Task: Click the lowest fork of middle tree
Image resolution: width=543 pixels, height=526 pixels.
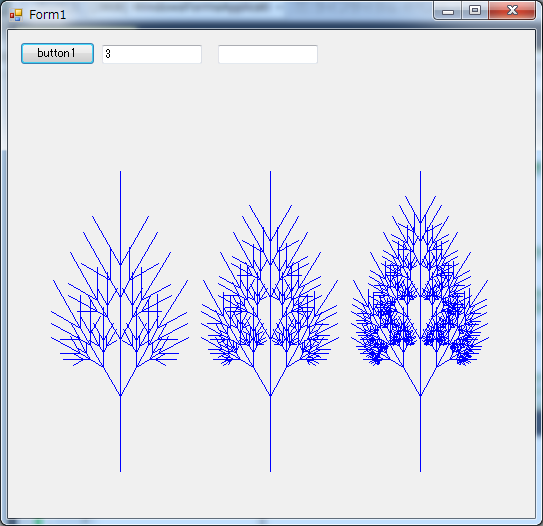Action: pyautogui.click(x=270, y=395)
